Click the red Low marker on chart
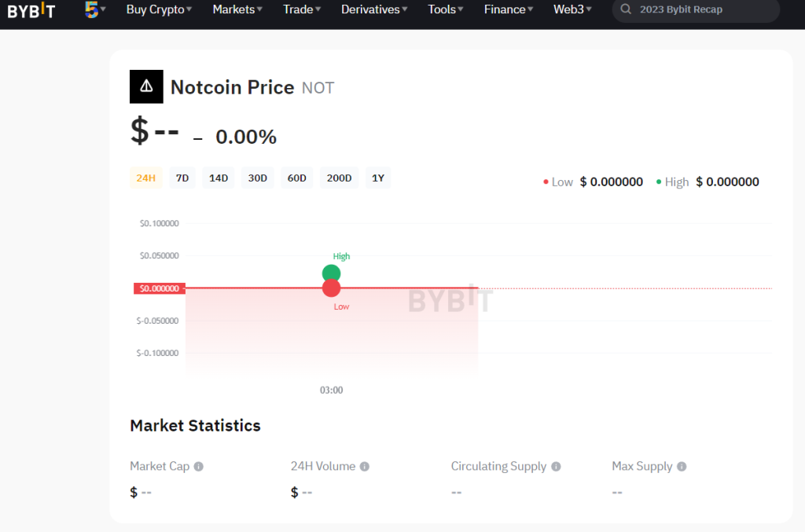The image size is (805, 532). tap(331, 288)
